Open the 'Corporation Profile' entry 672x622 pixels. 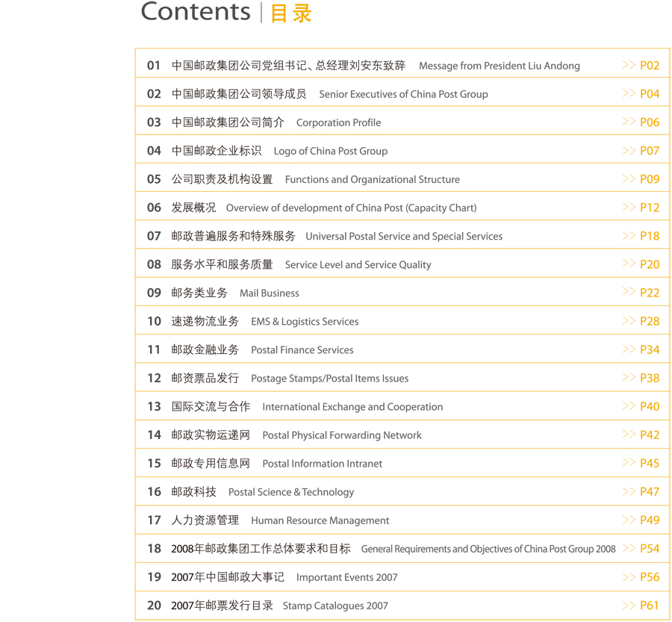[x=338, y=122]
